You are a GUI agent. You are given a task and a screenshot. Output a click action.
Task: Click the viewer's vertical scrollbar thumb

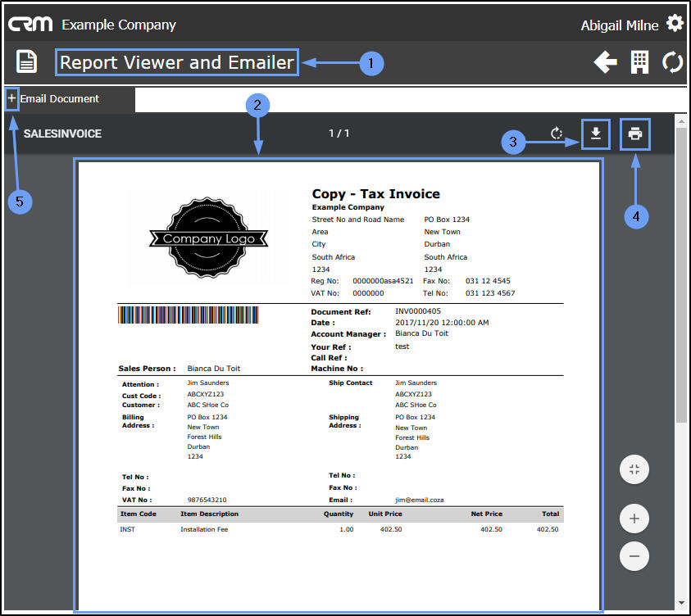pos(680,274)
